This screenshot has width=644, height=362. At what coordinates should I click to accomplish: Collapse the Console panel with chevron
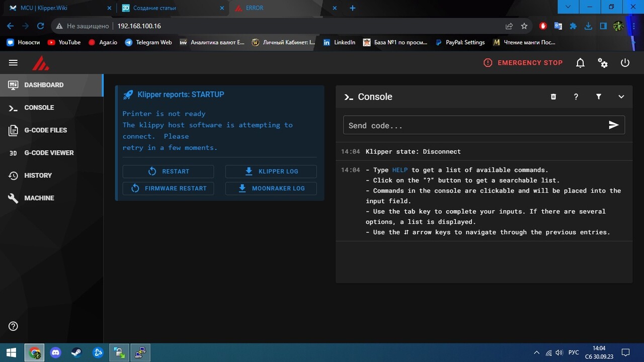[621, 97]
